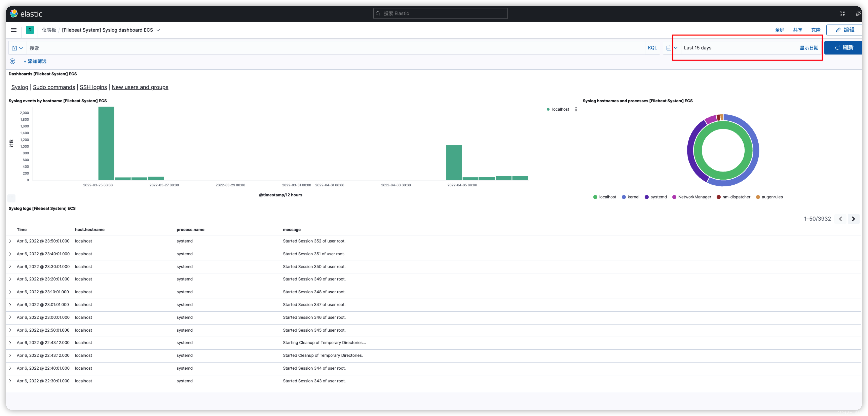
Task: Open the filter options icon
Action: tap(12, 61)
